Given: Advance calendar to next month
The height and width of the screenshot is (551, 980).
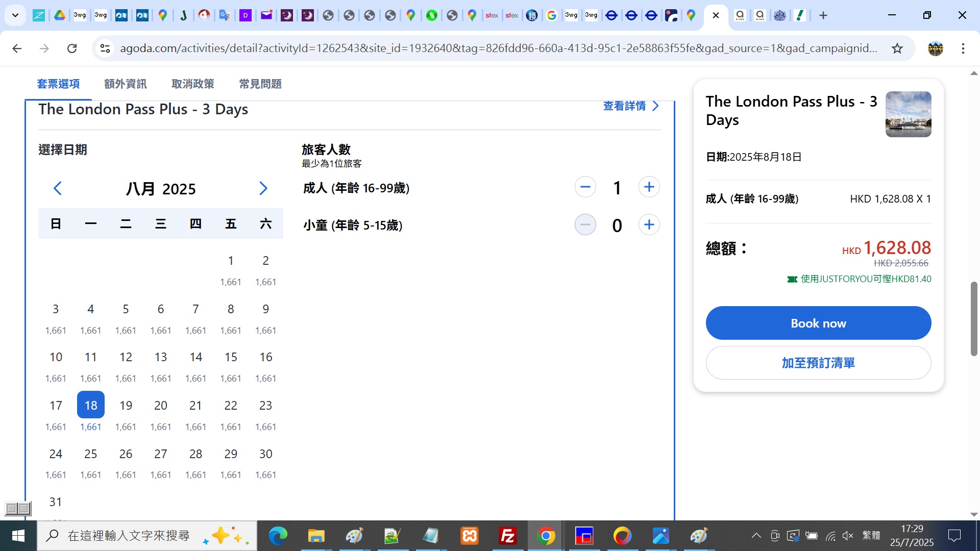Looking at the screenshot, I should coord(263,188).
